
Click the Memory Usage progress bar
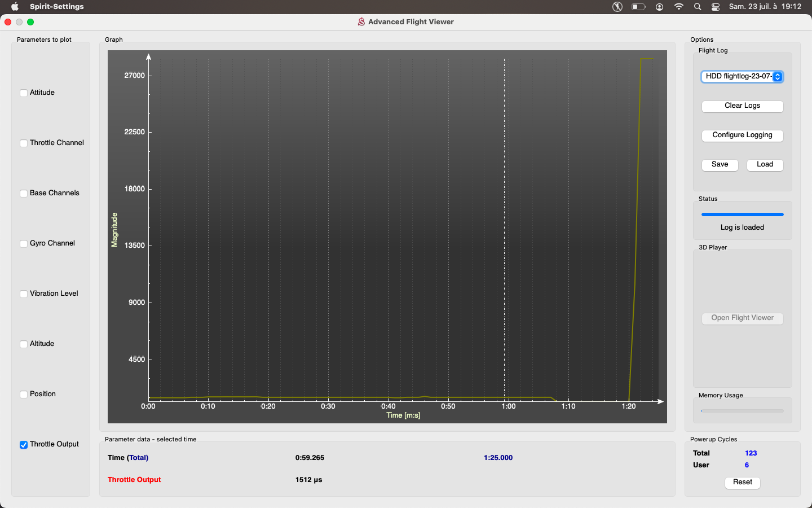742,411
